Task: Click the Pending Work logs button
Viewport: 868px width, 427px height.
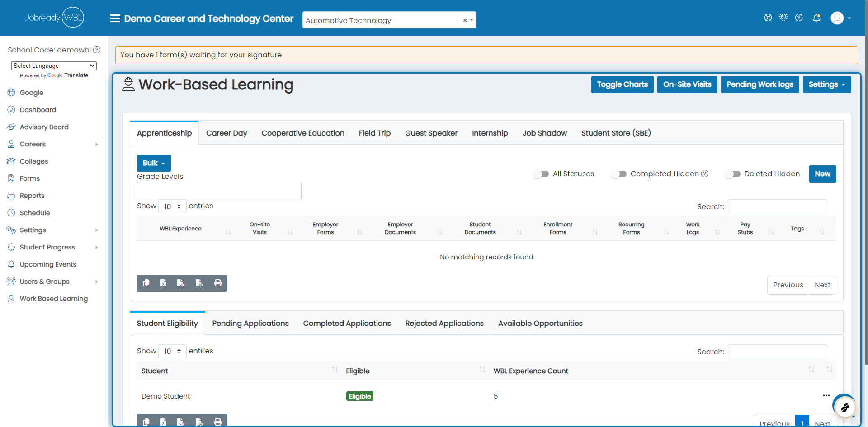Action: point(760,84)
